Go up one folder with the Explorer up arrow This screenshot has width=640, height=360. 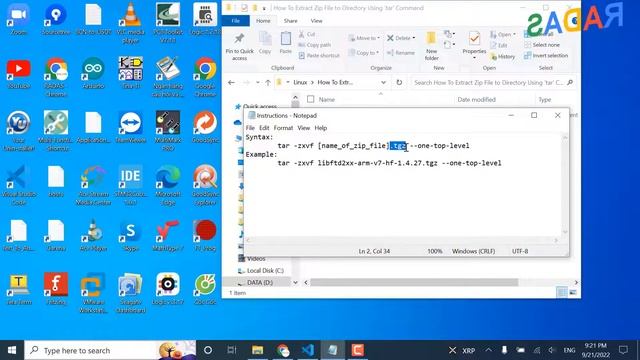(x=268, y=82)
